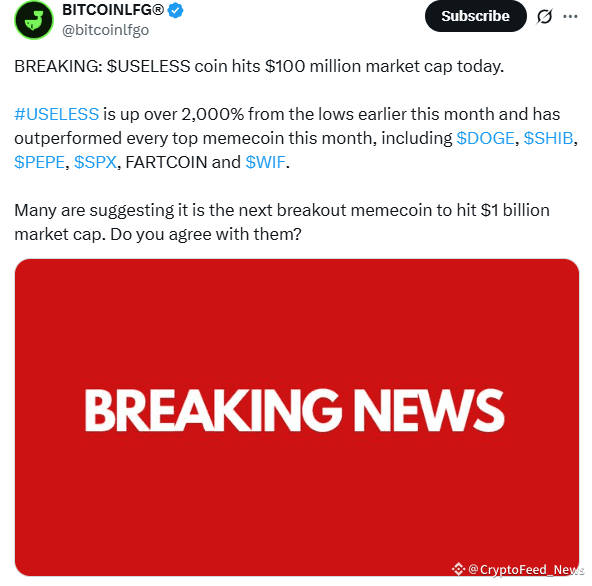Click the tweet's first line about $USELESS

point(259,66)
